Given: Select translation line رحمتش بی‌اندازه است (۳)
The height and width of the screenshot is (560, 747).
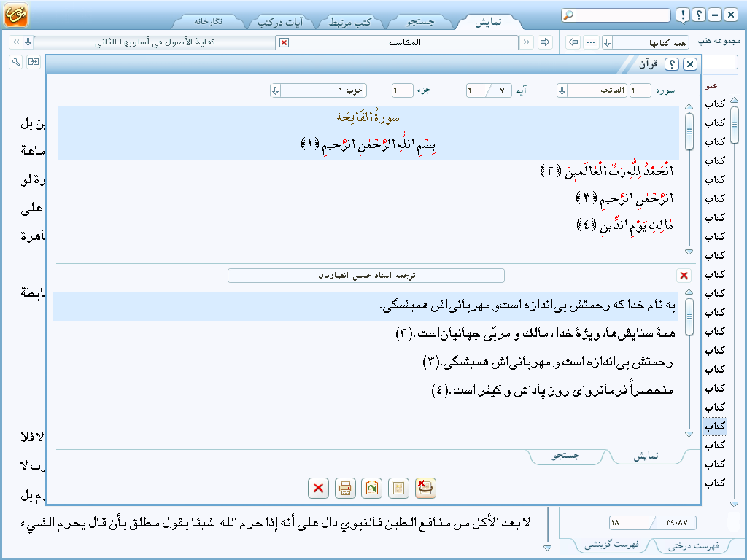Looking at the screenshot, I should pos(549,362).
